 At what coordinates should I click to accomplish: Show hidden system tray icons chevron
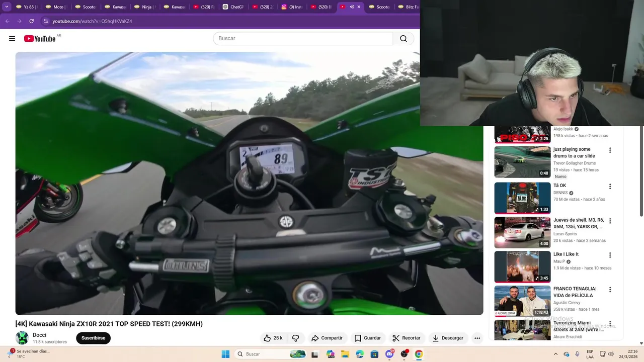click(555, 354)
